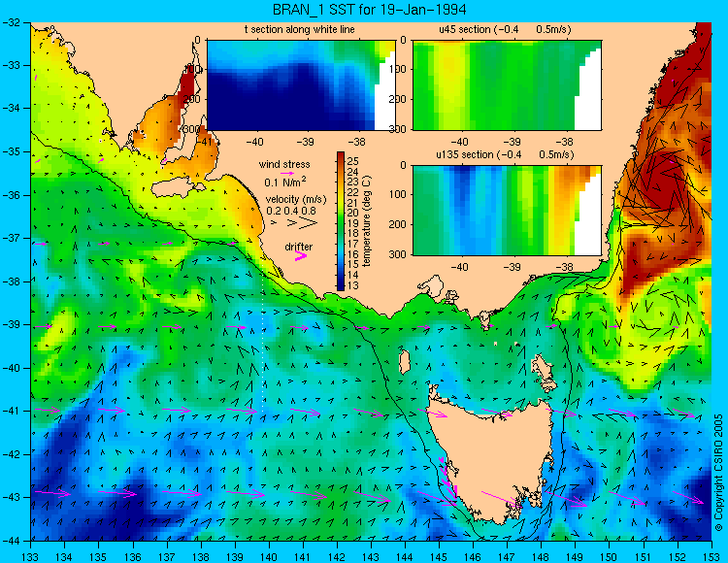Image resolution: width=728 pixels, height=563 pixels.
Task: Click longitude label 153 on bottom axis
Action: click(x=711, y=556)
